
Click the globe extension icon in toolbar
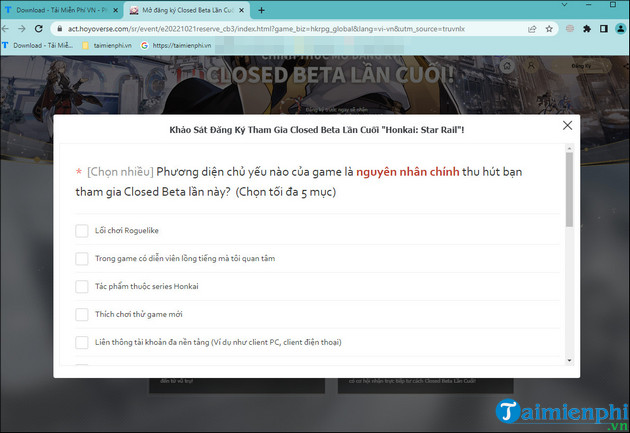tap(570, 29)
